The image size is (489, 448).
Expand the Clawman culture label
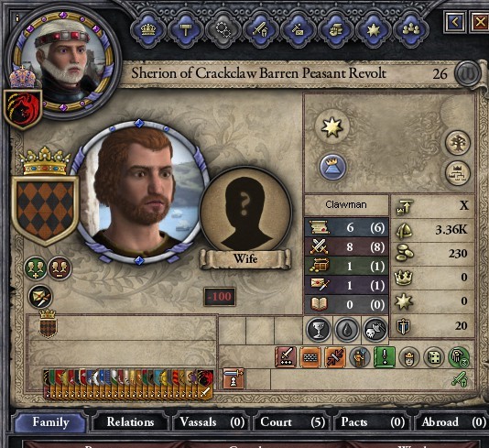pos(346,204)
